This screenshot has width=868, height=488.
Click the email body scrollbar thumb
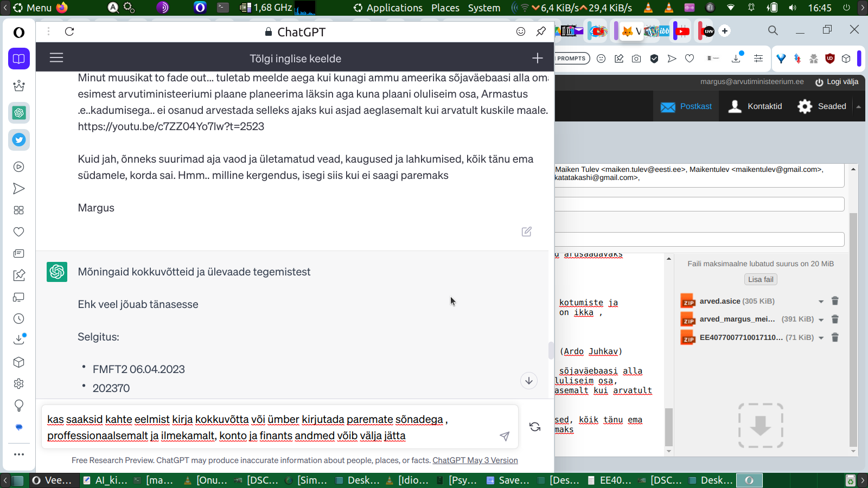tap(669, 427)
